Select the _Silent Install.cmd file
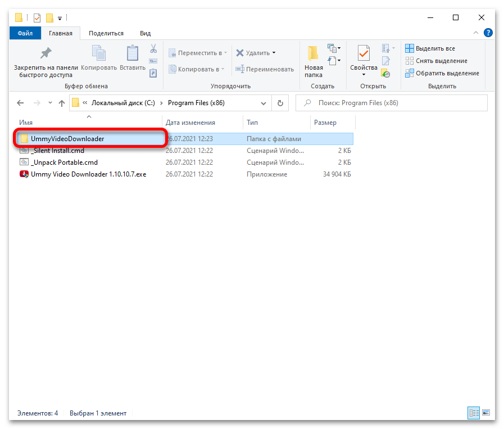The height and width of the screenshot is (429, 504). coord(185,151)
